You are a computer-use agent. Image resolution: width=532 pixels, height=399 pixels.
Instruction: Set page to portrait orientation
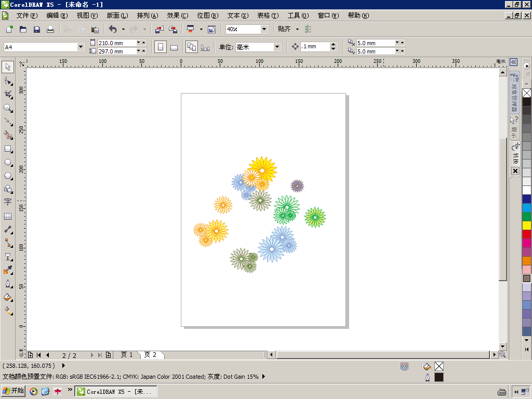point(161,47)
